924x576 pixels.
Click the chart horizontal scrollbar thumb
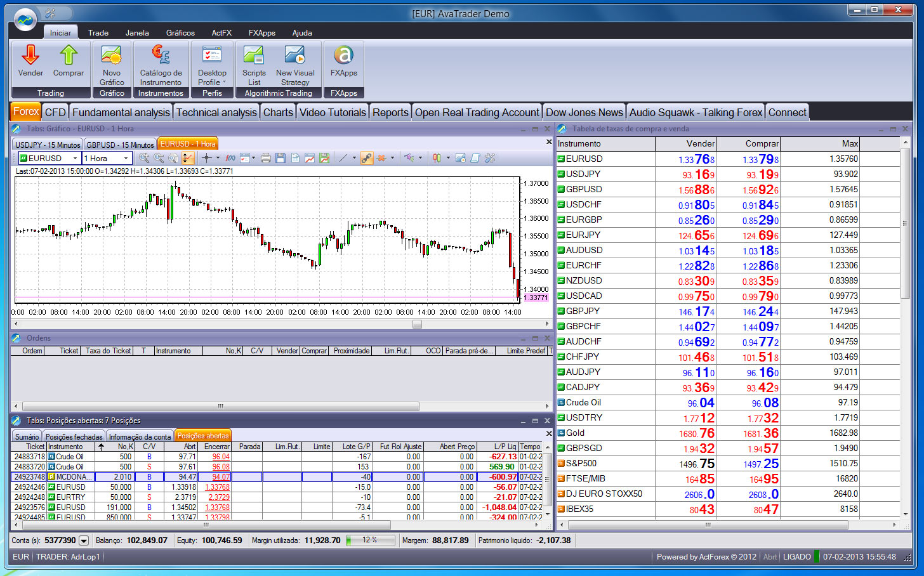coord(417,324)
